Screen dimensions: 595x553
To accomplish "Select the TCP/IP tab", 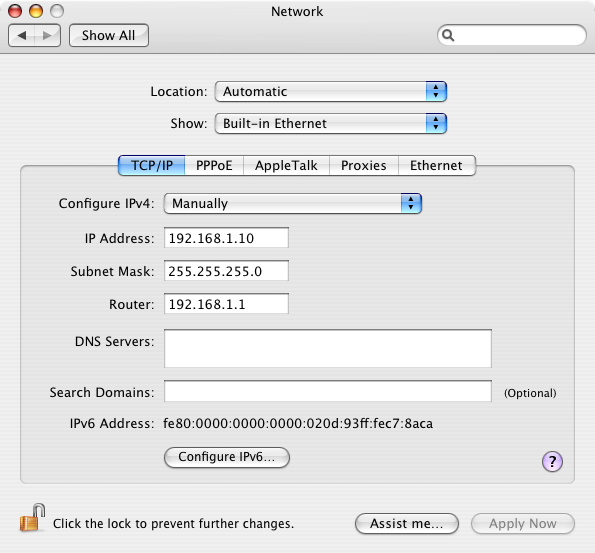I will 152,165.
